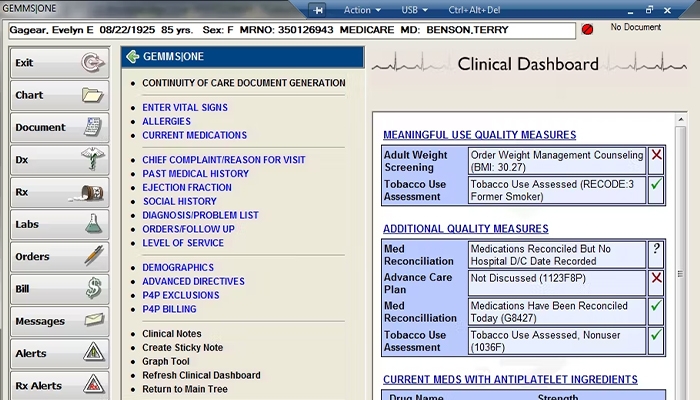Image resolution: width=700 pixels, height=400 pixels.
Task: Open Alerts warning triangle icon
Action: coord(94,352)
